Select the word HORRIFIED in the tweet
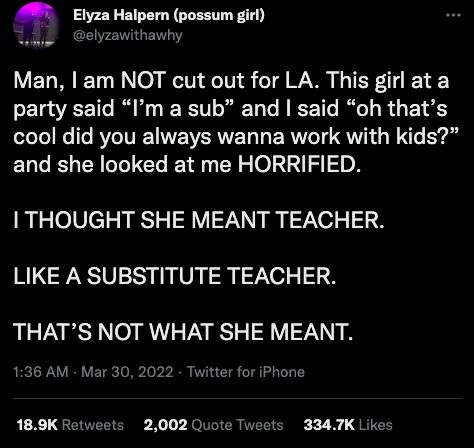The height and width of the screenshot is (448, 474). (x=299, y=164)
